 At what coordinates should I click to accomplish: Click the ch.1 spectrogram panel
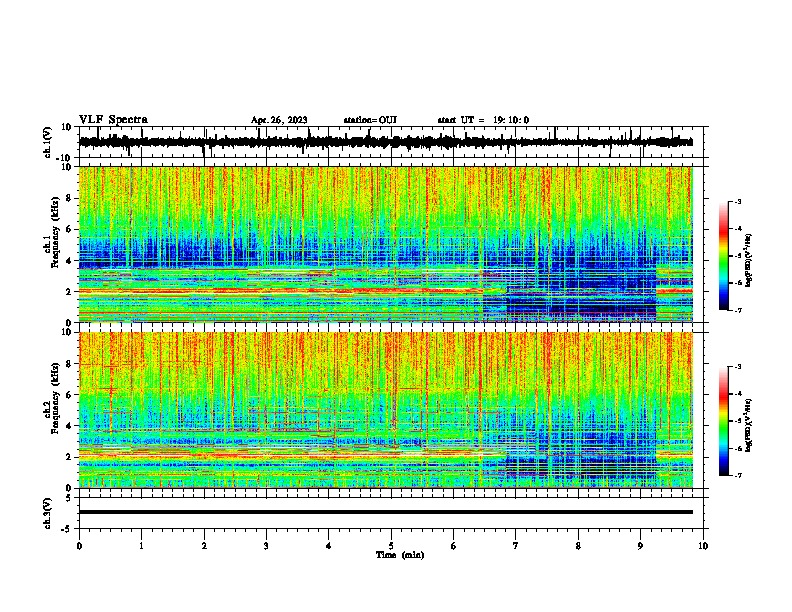[386, 244]
